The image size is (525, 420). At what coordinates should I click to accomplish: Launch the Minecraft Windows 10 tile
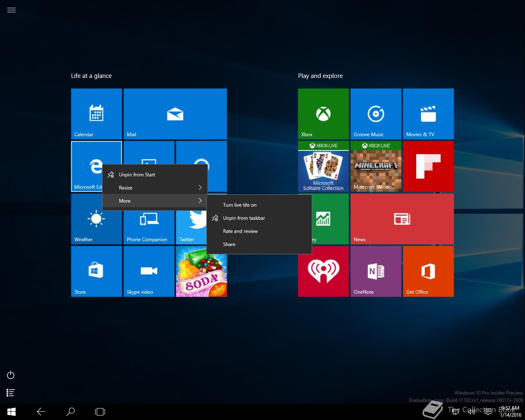376,167
